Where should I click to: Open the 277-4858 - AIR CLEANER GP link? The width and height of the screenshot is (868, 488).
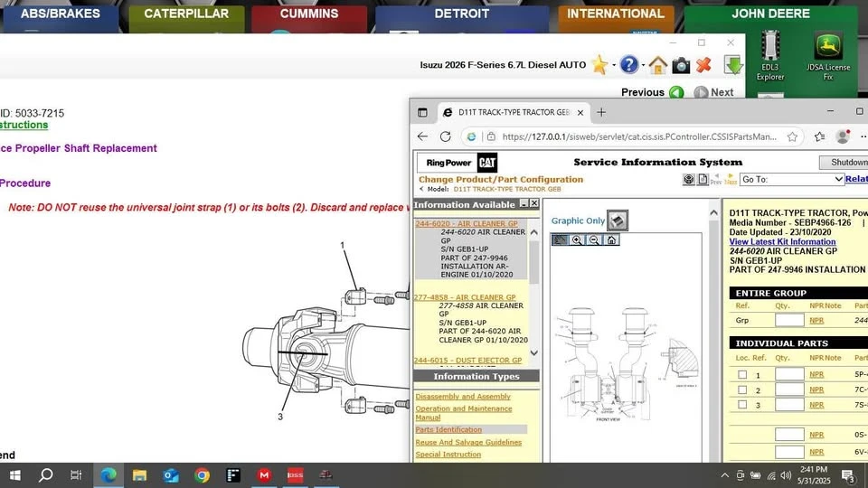pyautogui.click(x=465, y=297)
